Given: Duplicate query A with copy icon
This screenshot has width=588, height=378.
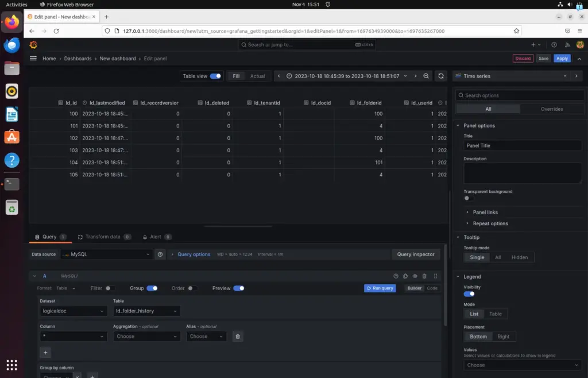Looking at the screenshot, I should tap(405, 276).
